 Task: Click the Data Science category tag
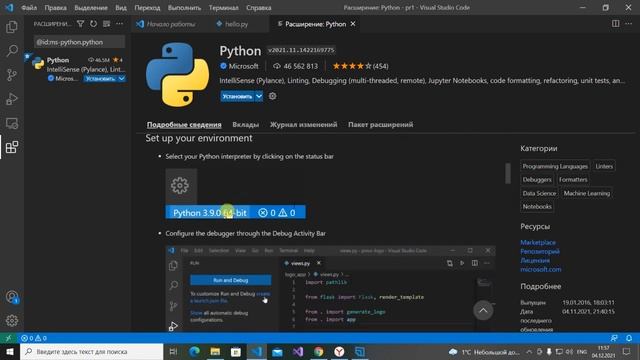[x=539, y=193]
